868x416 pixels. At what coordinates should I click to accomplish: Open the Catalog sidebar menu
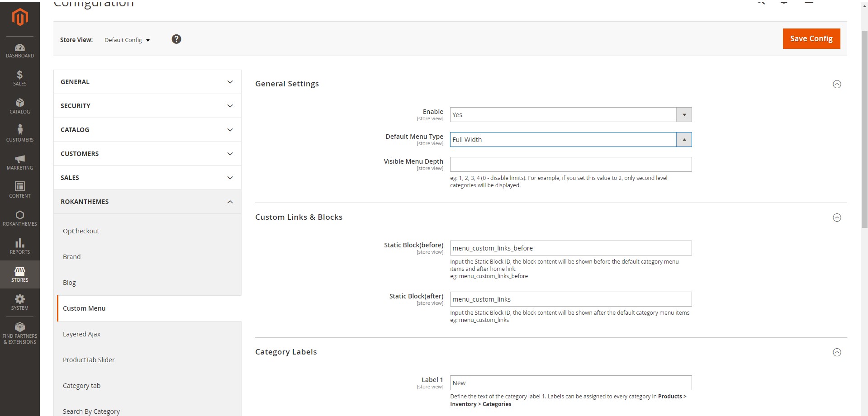click(x=20, y=106)
